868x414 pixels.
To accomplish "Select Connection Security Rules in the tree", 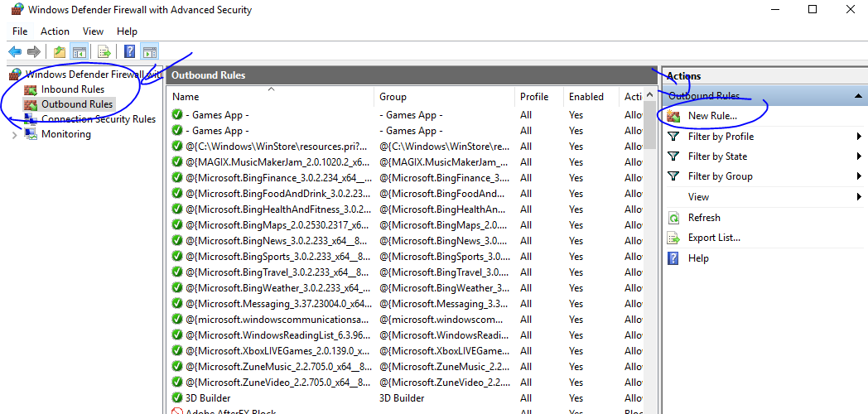I will pos(99,119).
